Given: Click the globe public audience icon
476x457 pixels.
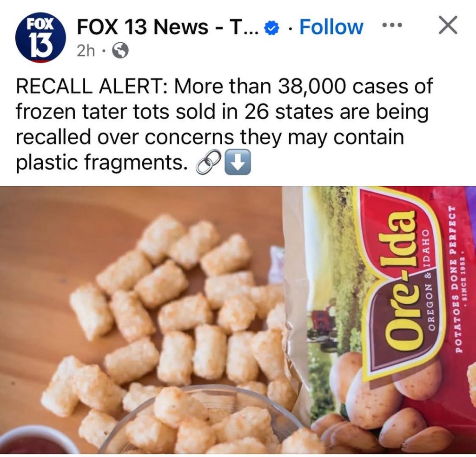Looking at the screenshot, I should pyautogui.click(x=120, y=51).
